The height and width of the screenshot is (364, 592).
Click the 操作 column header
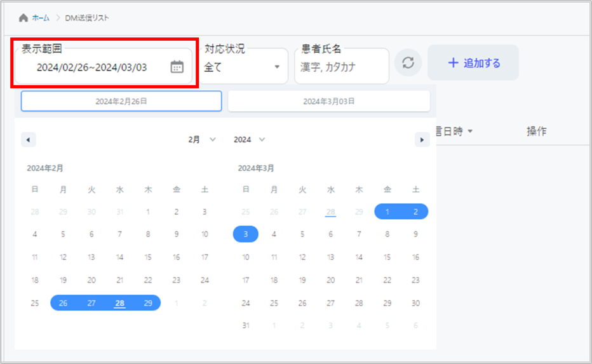(x=536, y=131)
